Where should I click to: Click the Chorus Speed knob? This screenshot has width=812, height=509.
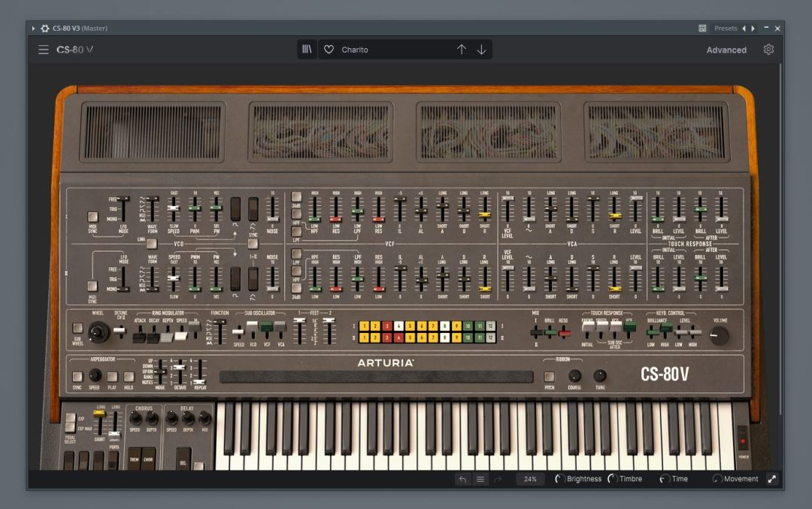(x=135, y=418)
